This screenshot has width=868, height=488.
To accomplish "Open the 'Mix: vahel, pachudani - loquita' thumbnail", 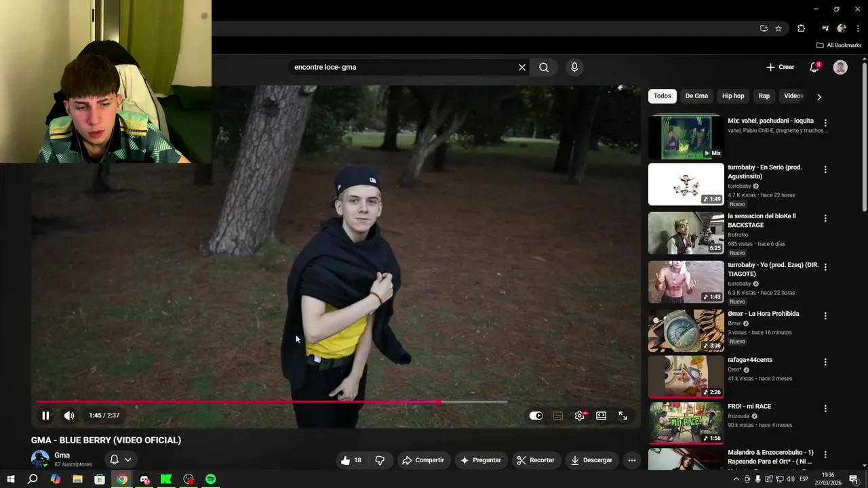I will pos(686,136).
